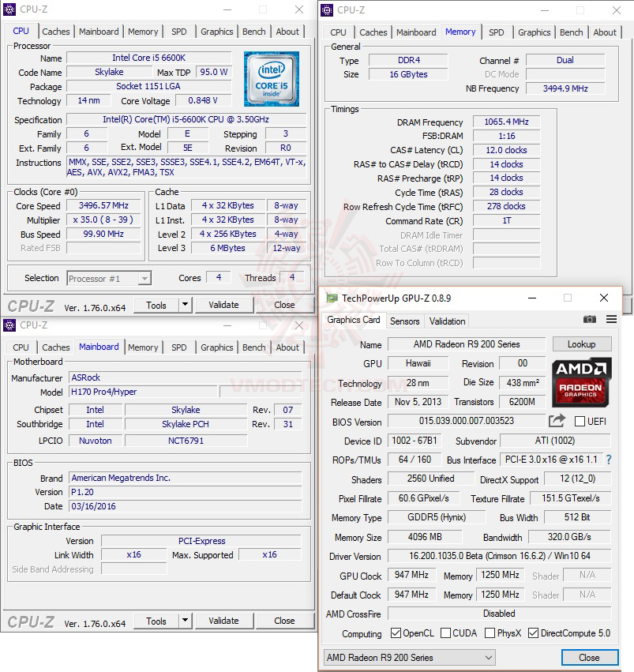
Task: Click the Multiplier x 35.0 value
Action: [x=103, y=220]
